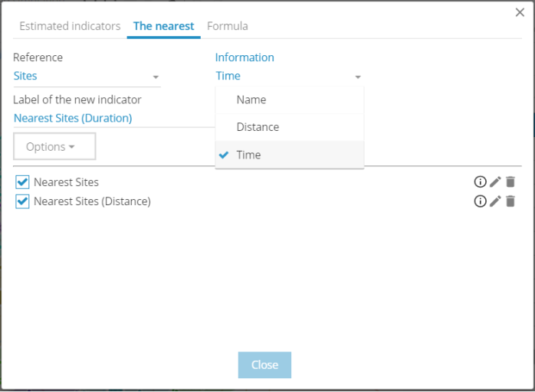Image resolution: width=535 pixels, height=392 pixels.
Task: Delete Nearest Sites (Distance) with trash icon
Action: [x=510, y=201]
